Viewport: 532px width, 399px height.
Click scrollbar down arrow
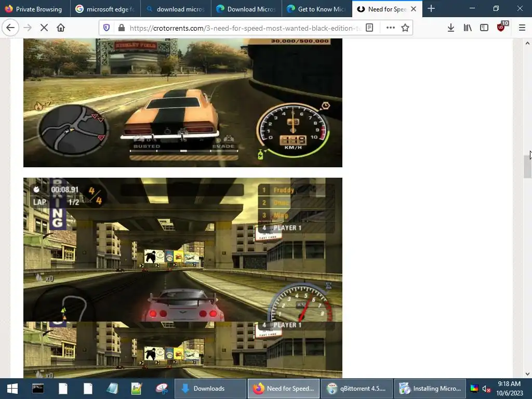(x=527, y=374)
